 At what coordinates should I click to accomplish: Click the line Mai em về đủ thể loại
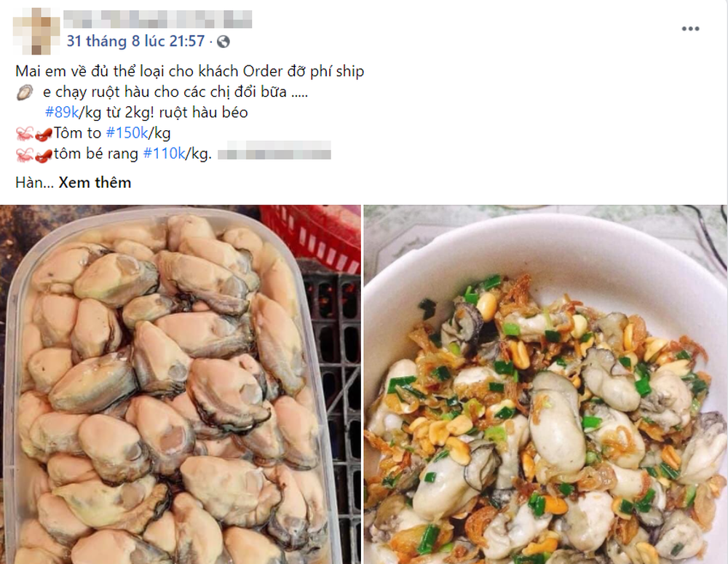[x=190, y=71]
